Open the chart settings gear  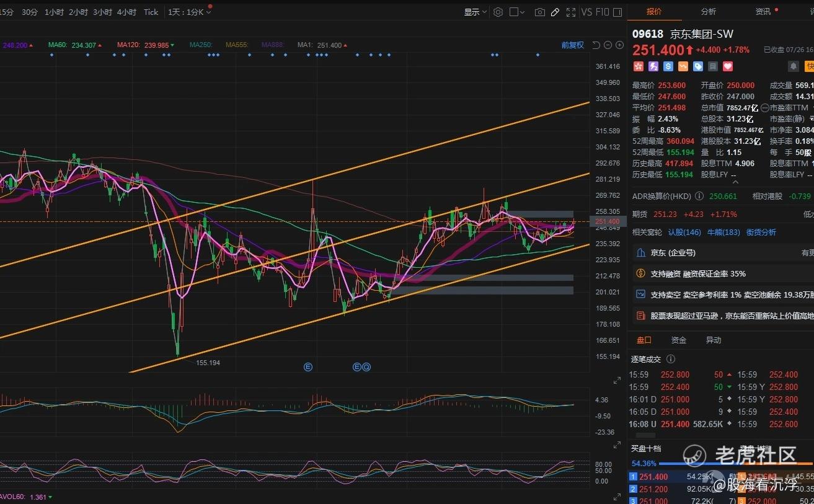(498, 12)
